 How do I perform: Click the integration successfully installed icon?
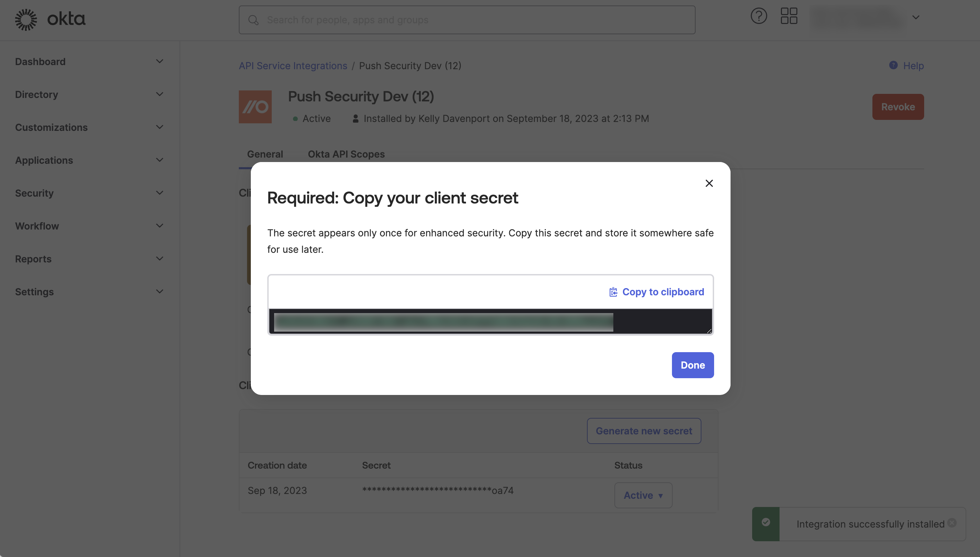[x=766, y=523]
